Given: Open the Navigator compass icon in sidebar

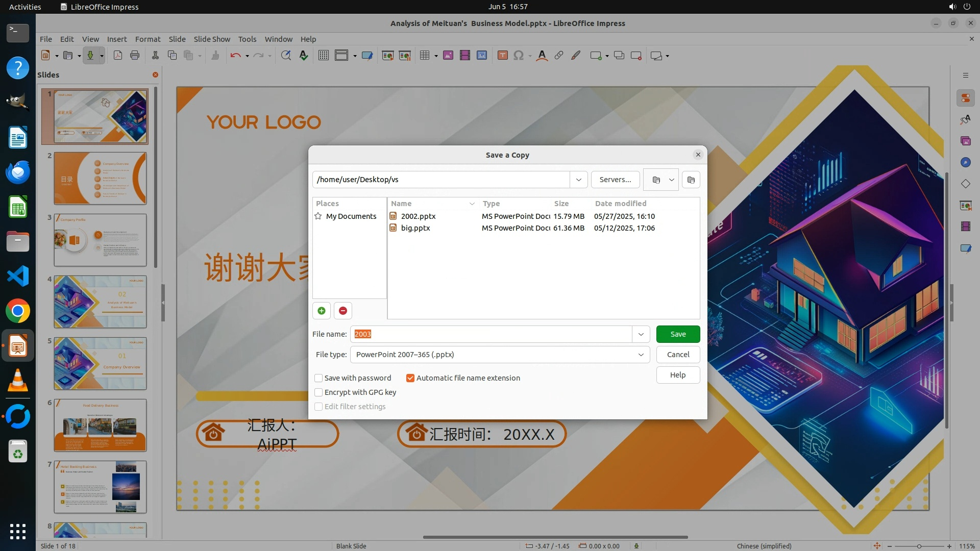Looking at the screenshot, I should pyautogui.click(x=965, y=162).
